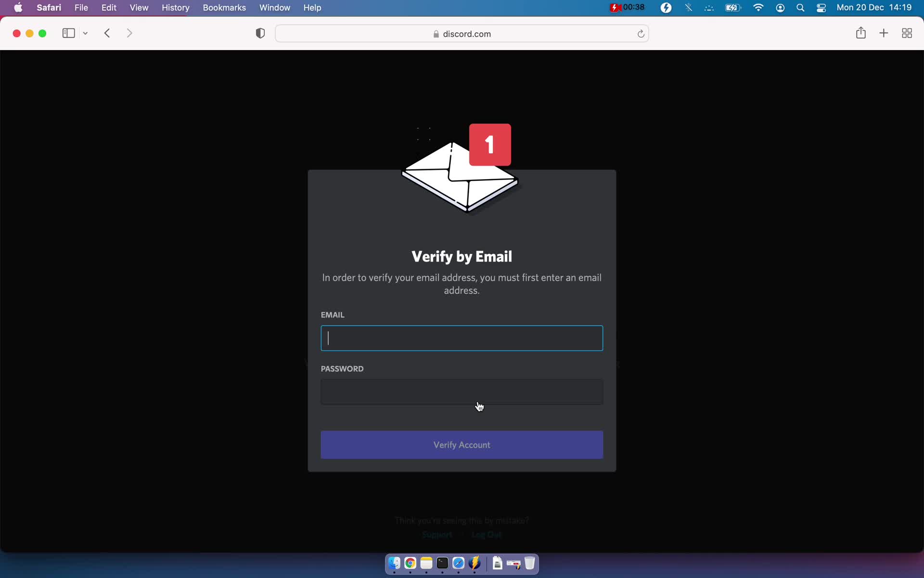924x578 pixels.
Task: Click the password input field
Action: click(462, 392)
